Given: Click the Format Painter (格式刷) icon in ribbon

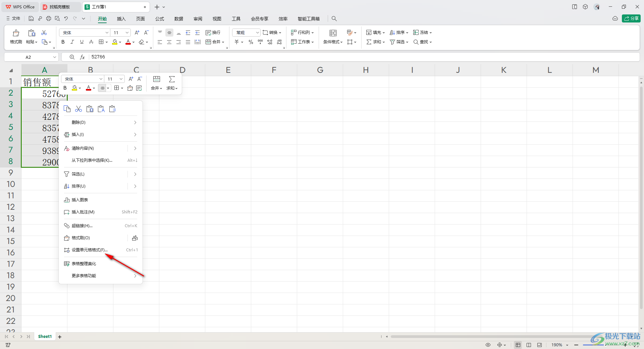Looking at the screenshot, I should click(16, 33).
